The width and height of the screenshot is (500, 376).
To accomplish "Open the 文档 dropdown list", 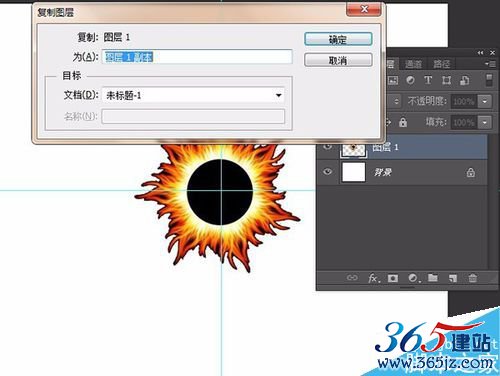I will (279, 96).
